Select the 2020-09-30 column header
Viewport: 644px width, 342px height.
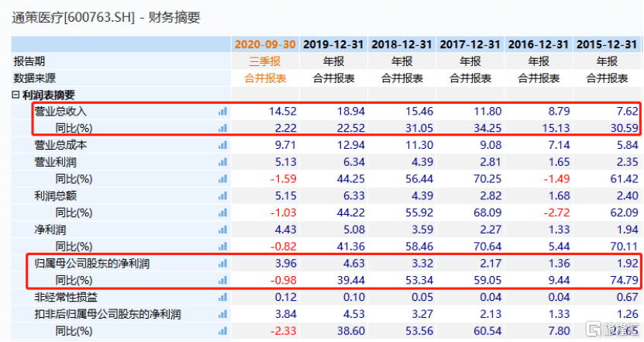(x=266, y=44)
